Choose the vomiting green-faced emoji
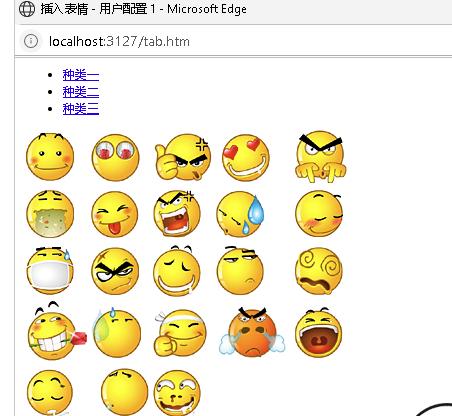This screenshot has height=416, width=452. [50, 214]
